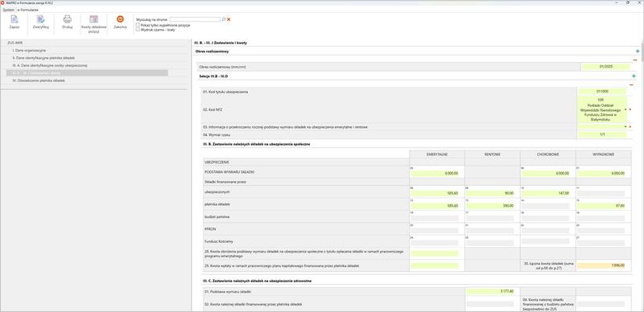Screen dimensions: 644x312
Task: Open the System menu
Action: coord(8,9)
